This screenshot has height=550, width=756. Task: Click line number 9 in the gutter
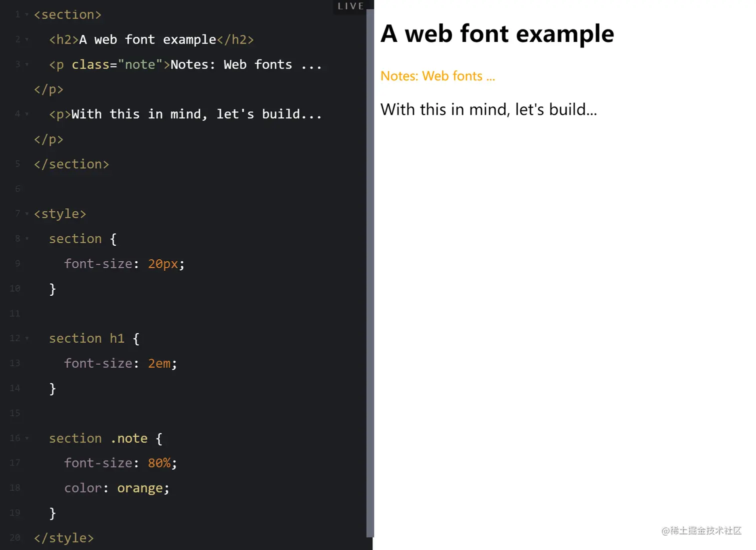coord(17,263)
